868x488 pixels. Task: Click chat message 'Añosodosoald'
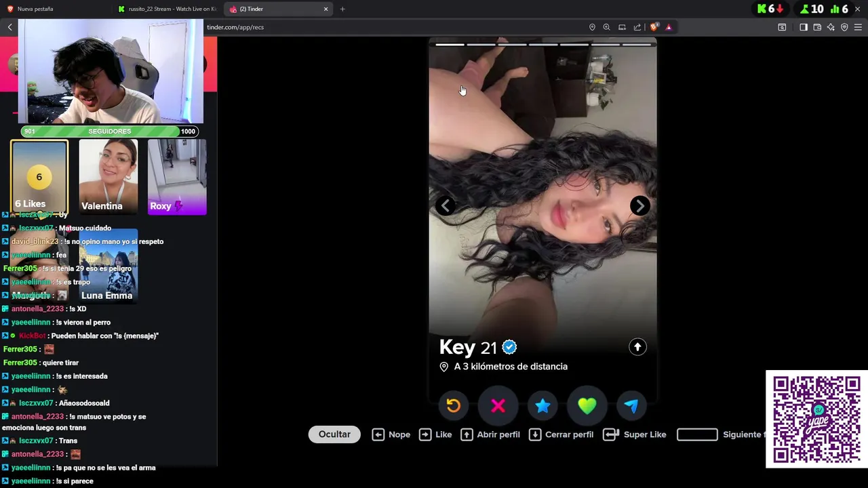point(83,403)
